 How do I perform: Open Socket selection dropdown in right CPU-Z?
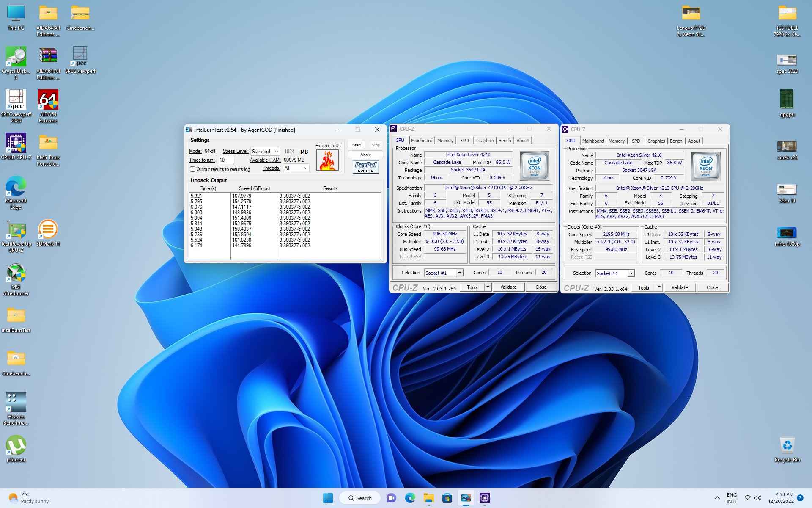[615, 273]
